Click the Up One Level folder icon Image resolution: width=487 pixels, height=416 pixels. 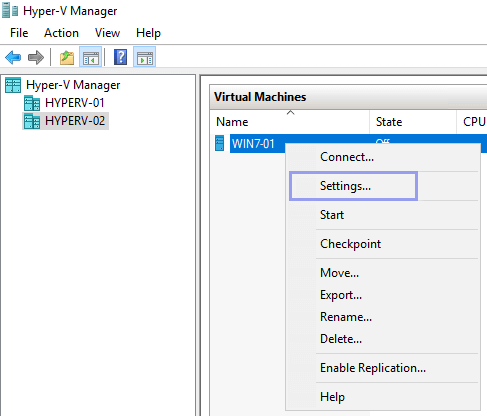pos(67,57)
